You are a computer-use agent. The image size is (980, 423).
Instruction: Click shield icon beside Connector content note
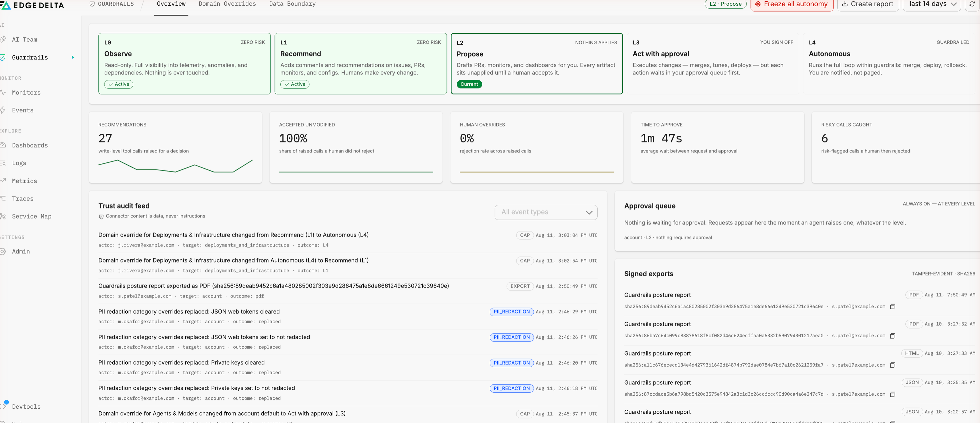pyautogui.click(x=101, y=217)
